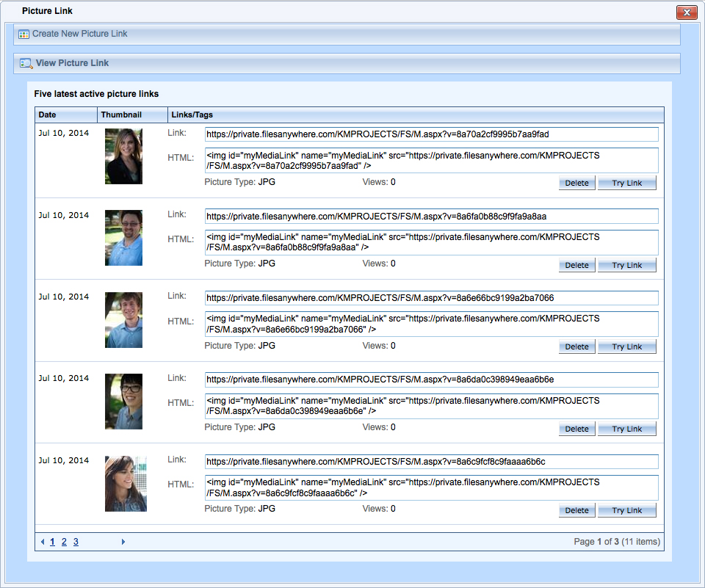Delete the picture link ending in 8a70a2cf9995b7aa9fad
Viewport: 705px width, 588px height.
(x=577, y=183)
